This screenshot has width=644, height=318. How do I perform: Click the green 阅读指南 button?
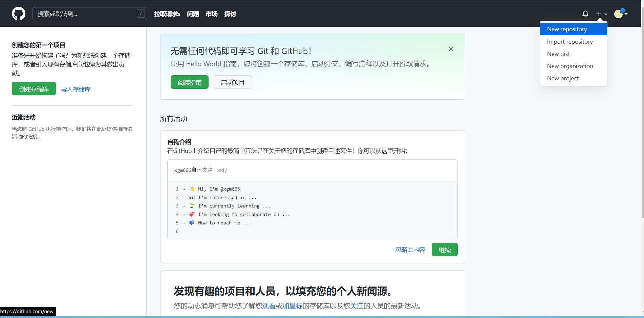tap(190, 82)
